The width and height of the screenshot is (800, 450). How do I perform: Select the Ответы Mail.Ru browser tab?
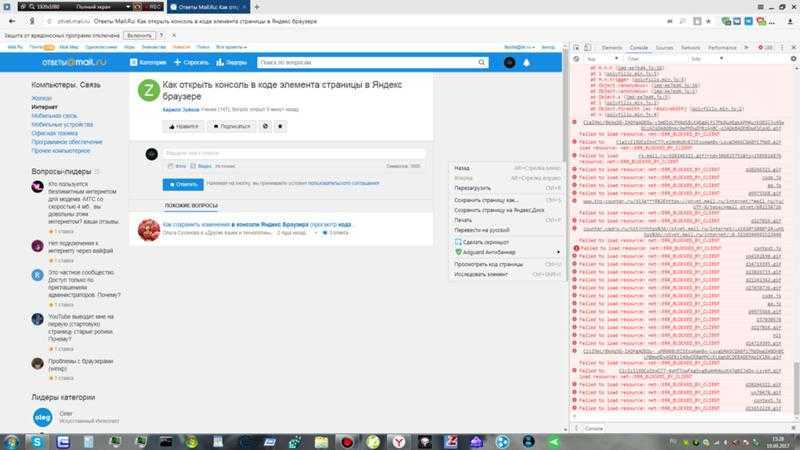tap(208, 7)
